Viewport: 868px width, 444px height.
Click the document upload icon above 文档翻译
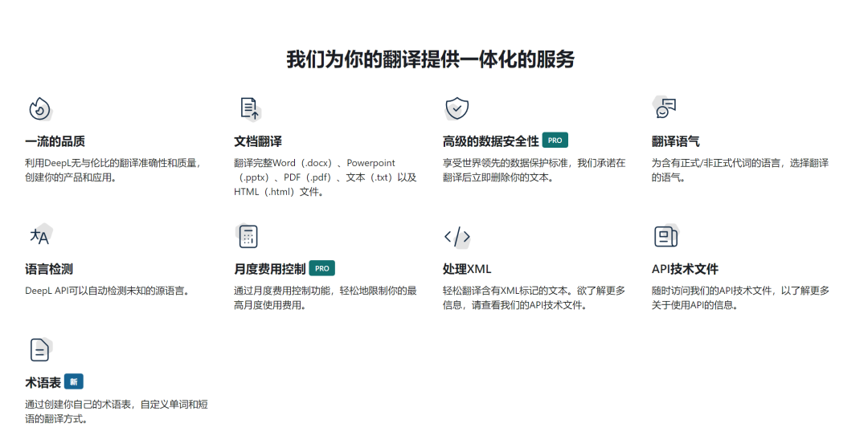[x=250, y=108]
